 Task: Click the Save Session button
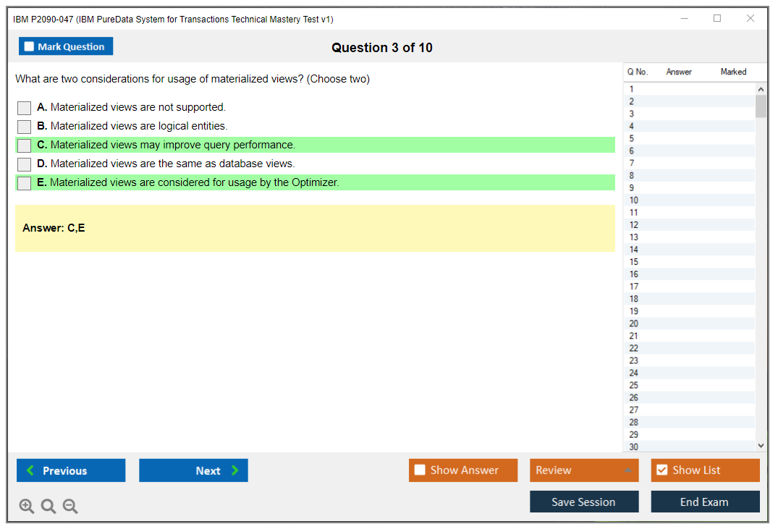pyautogui.click(x=584, y=502)
